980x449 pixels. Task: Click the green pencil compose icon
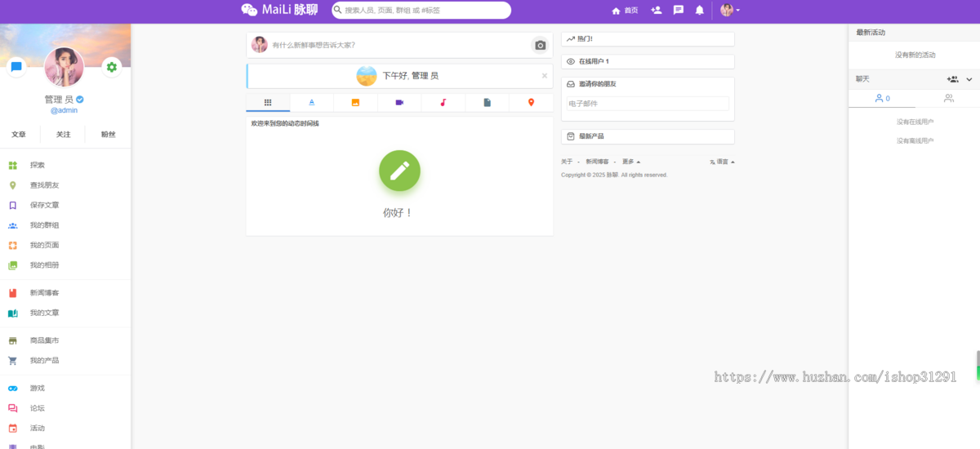(399, 171)
